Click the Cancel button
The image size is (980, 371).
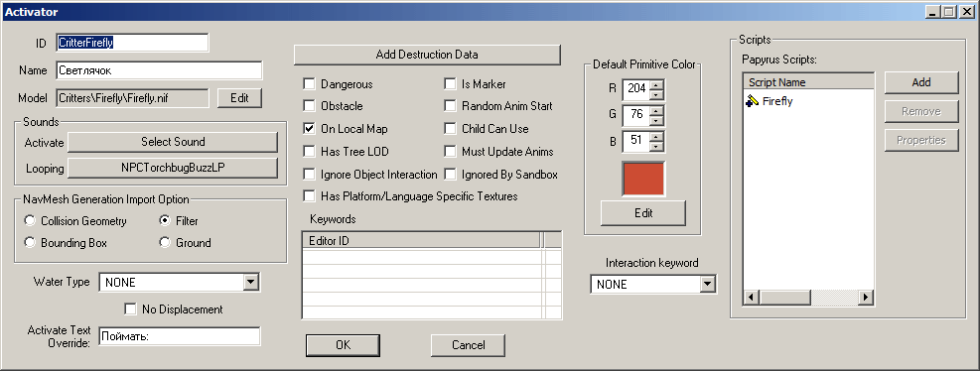(468, 345)
